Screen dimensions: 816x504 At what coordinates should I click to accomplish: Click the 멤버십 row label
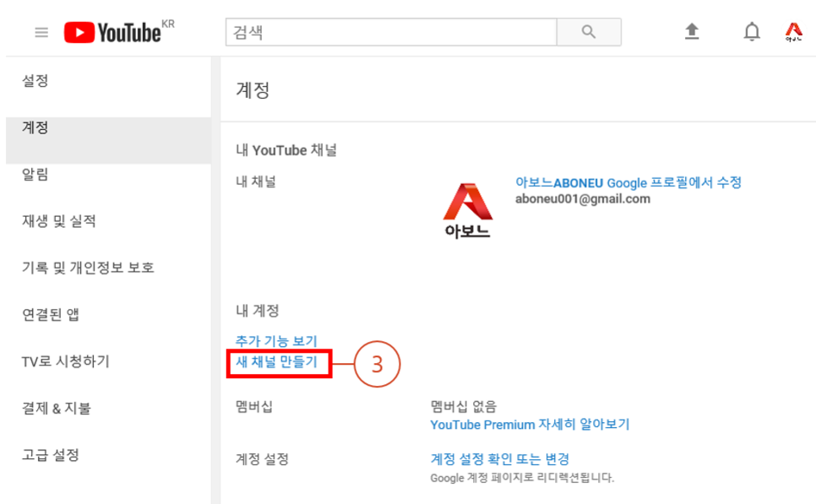coord(254,406)
